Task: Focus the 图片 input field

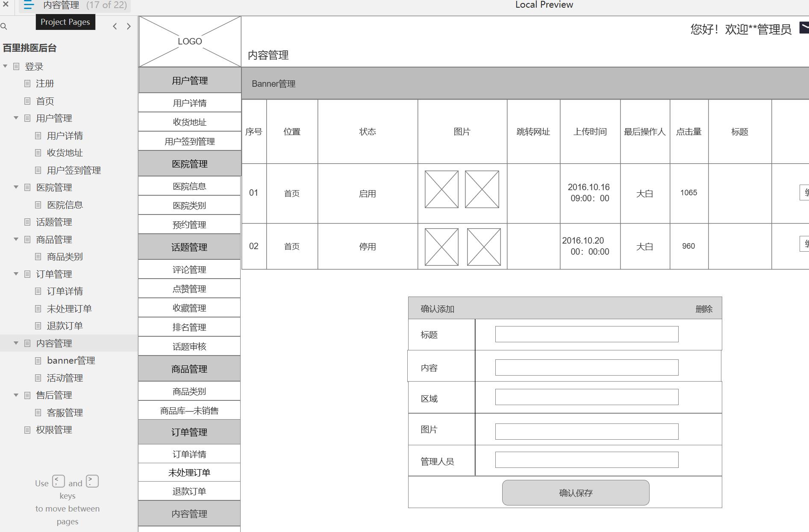Action: (587, 432)
